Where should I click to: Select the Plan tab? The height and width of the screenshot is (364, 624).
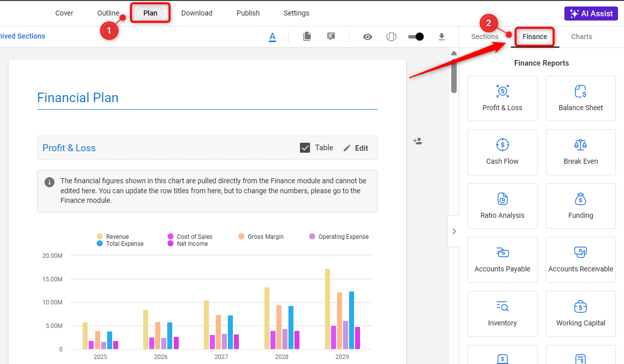point(150,13)
